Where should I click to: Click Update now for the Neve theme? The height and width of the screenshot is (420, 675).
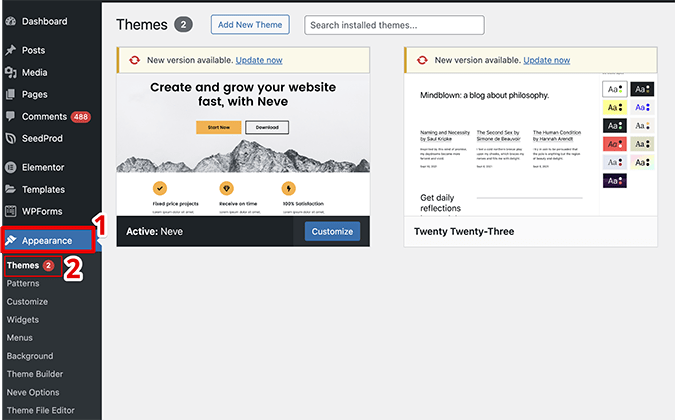(x=259, y=60)
